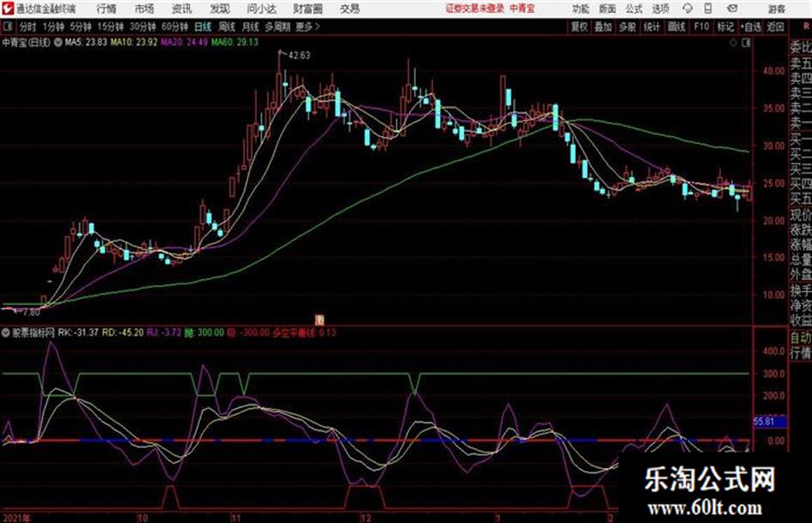Open the 行情 menu

point(107,9)
